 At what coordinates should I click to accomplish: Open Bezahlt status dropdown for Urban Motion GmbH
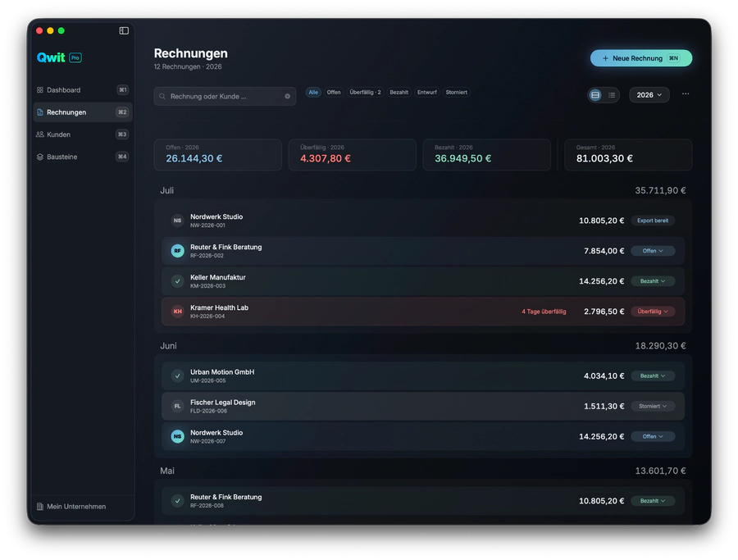653,376
